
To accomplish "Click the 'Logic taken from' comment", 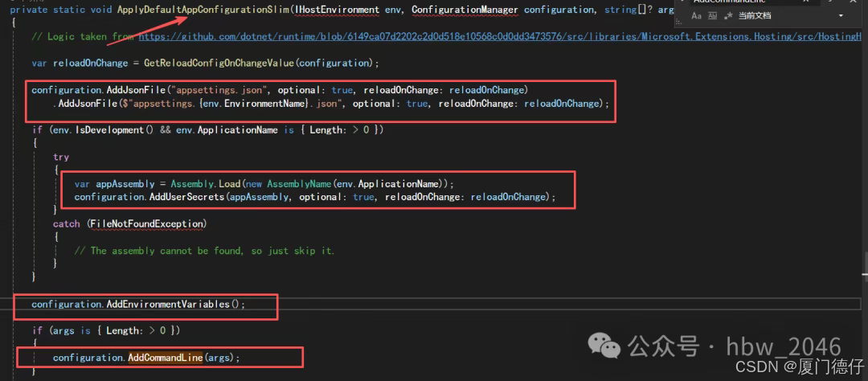I will point(84,36).
